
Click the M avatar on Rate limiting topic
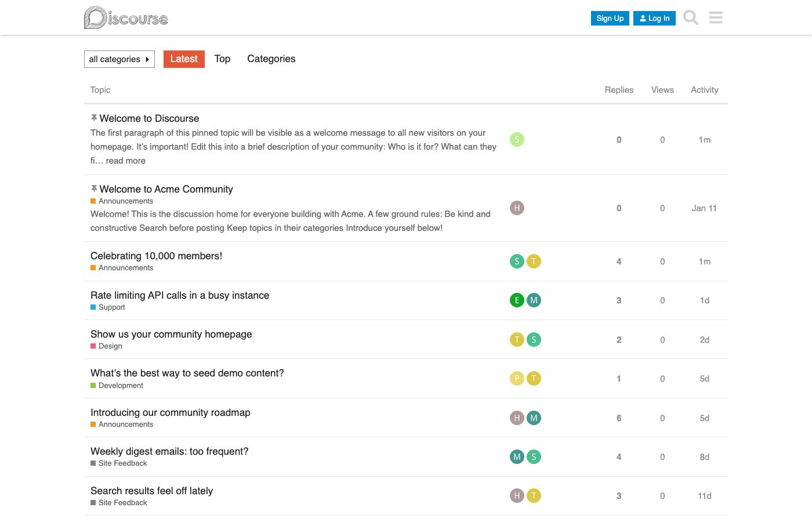click(x=534, y=300)
